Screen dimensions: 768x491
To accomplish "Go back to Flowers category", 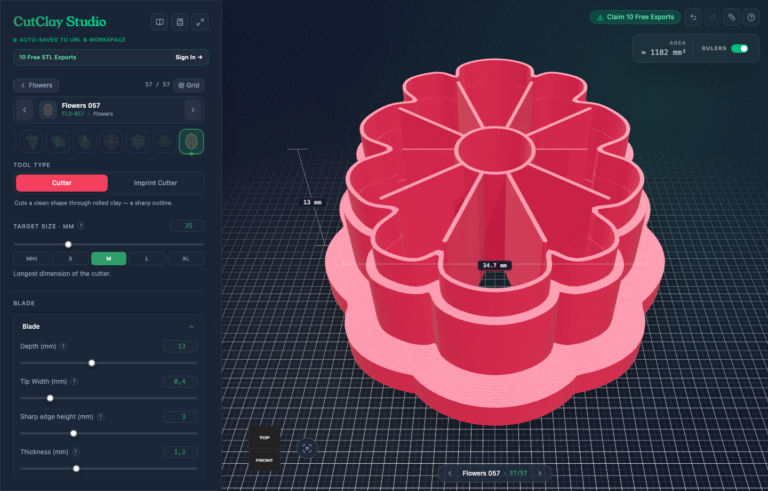I will tap(36, 85).
